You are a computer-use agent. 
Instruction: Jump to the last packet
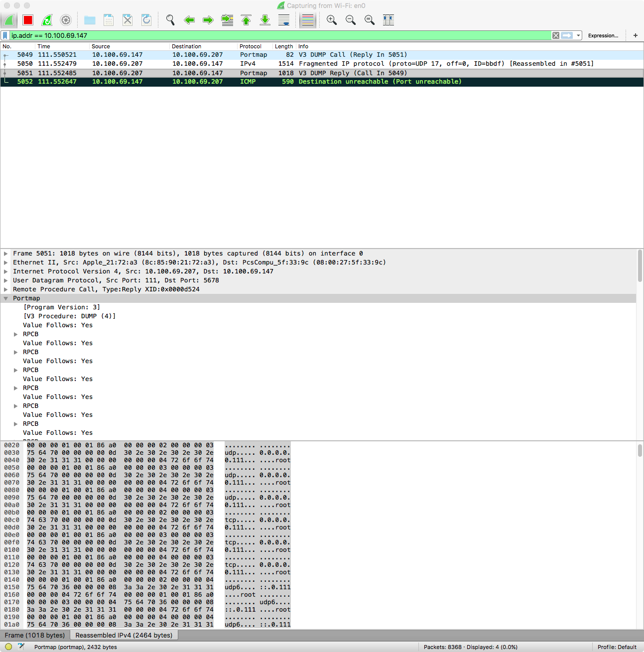pyautogui.click(x=265, y=20)
